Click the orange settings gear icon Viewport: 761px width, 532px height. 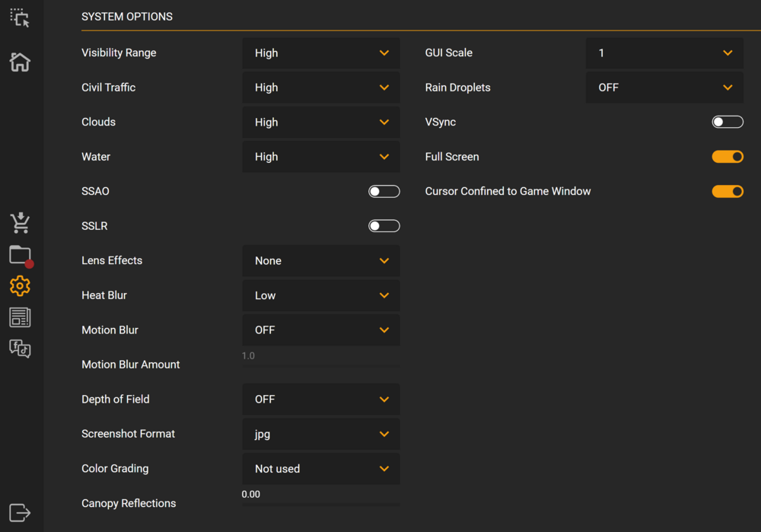click(x=20, y=286)
